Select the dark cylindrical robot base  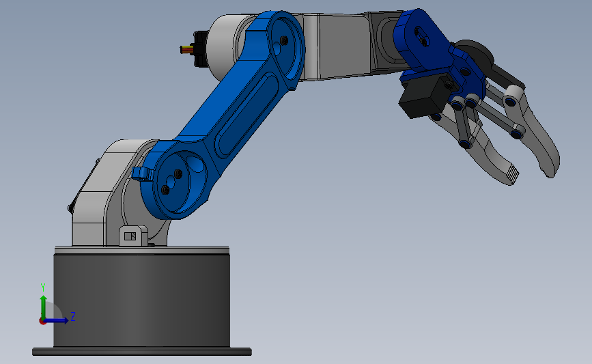[141, 300]
